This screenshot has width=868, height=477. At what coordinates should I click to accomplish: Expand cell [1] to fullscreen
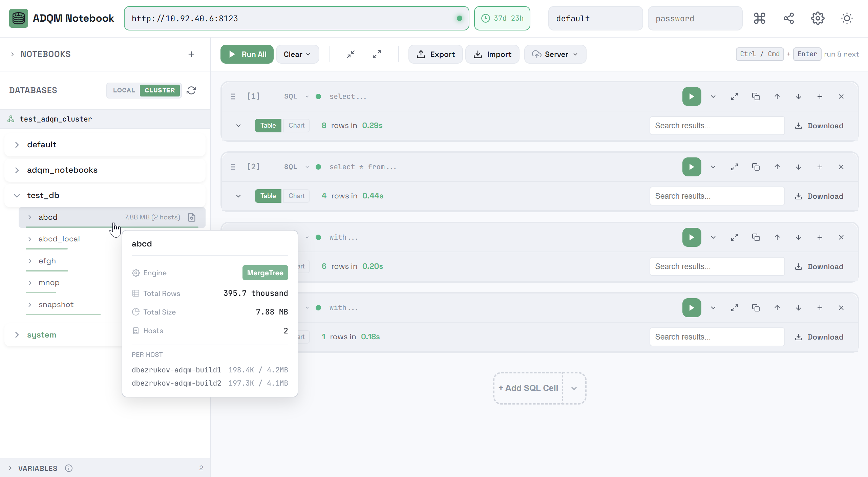735,96
